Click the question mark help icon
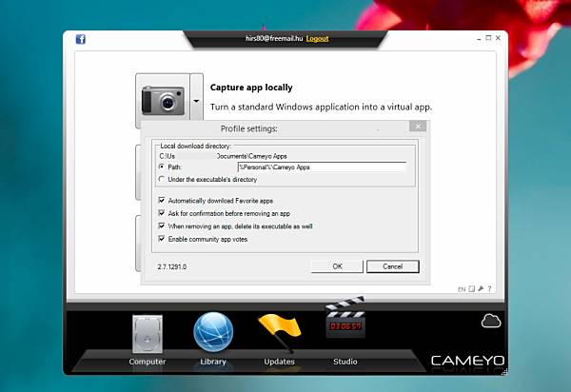Viewport: 571px width, 392px height. click(x=489, y=288)
